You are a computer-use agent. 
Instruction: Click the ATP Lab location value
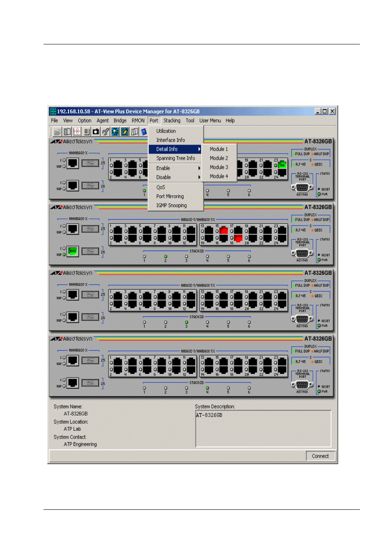click(72, 429)
